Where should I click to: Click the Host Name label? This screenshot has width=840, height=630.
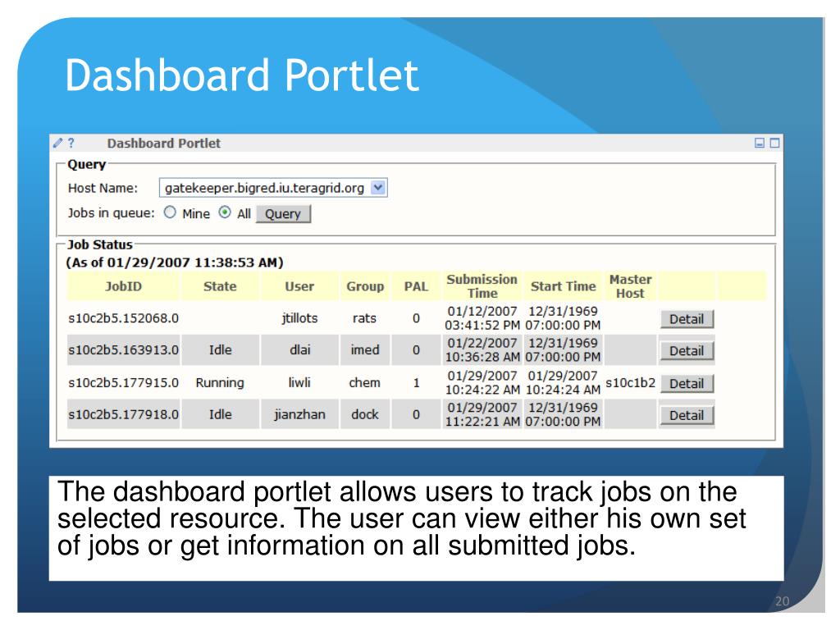click(103, 188)
